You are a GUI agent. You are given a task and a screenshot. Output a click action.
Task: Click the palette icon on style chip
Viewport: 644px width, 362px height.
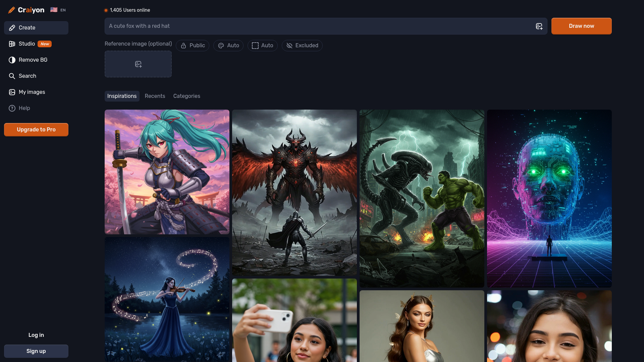coord(221,46)
